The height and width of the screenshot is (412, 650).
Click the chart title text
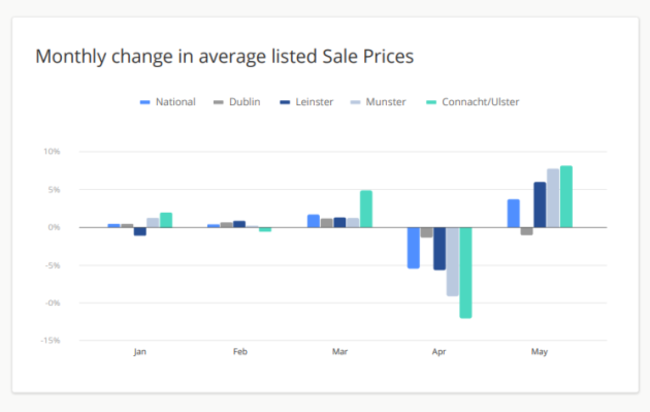tap(224, 57)
